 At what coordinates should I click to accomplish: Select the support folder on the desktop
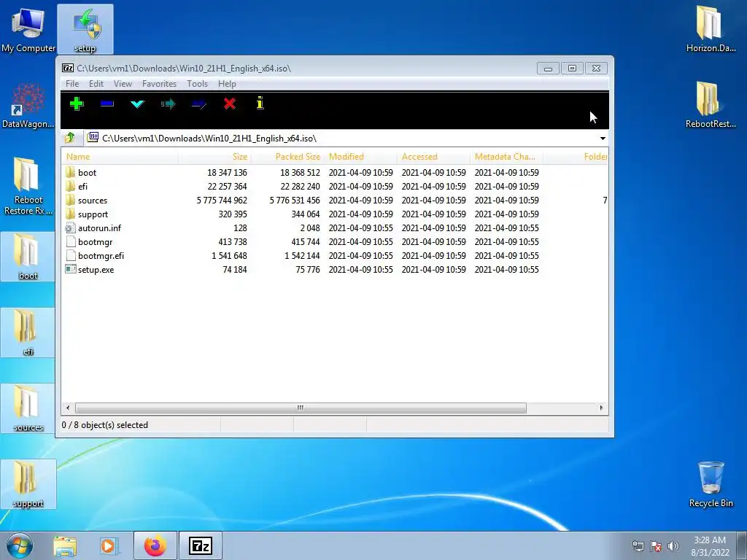(x=28, y=484)
